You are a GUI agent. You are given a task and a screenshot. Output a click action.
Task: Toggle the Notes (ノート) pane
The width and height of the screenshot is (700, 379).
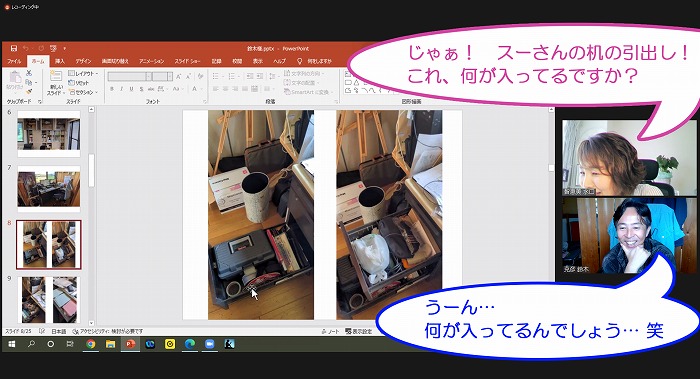click(x=330, y=331)
